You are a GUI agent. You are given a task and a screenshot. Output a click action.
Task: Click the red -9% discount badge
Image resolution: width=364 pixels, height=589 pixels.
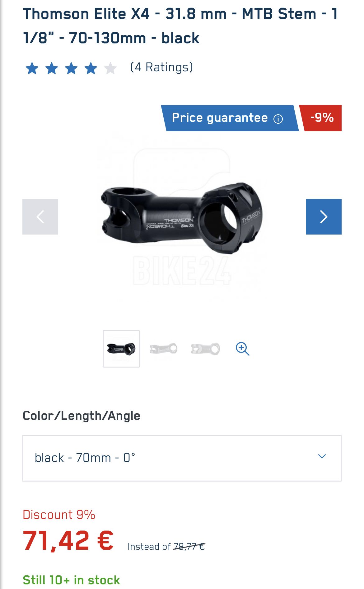point(320,118)
